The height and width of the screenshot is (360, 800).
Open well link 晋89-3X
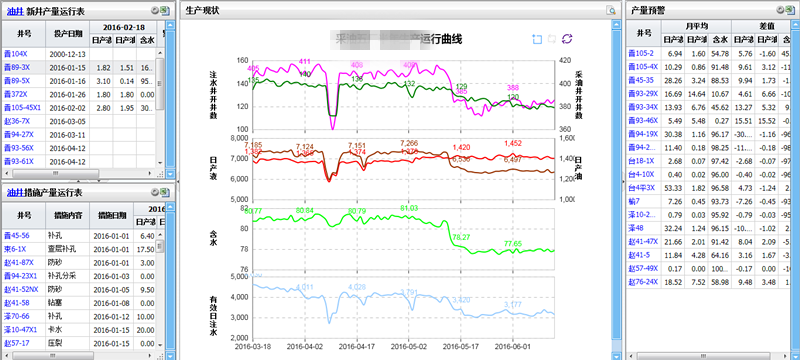coord(16,67)
